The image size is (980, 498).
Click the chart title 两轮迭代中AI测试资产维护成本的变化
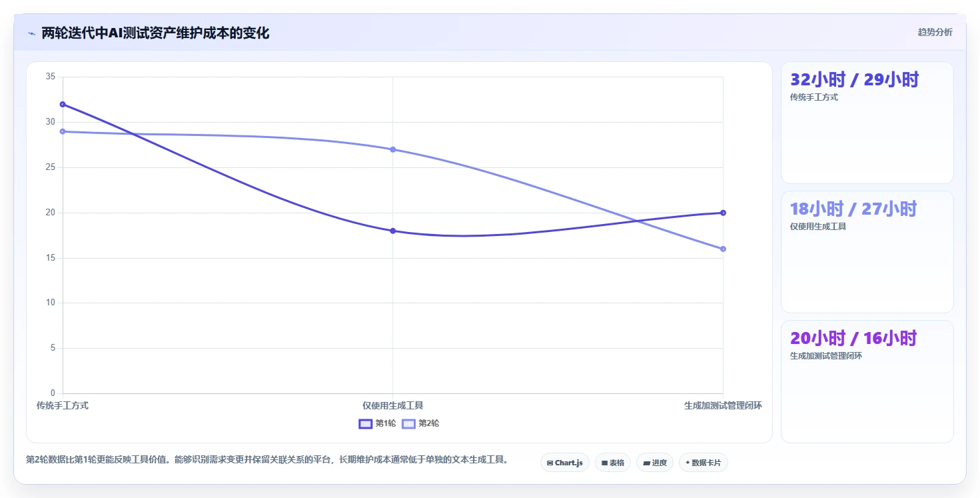[155, 33]
